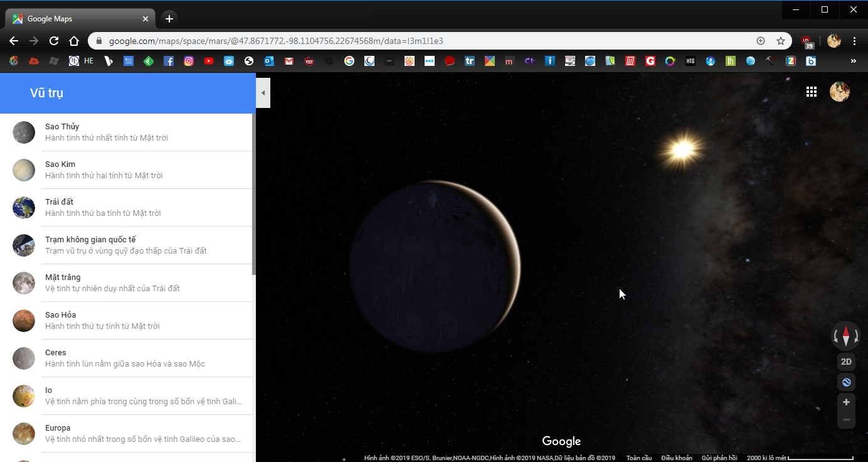Zoom in with plus button
Viewport: 868px width, 462px height.
[x=846, y=402]
